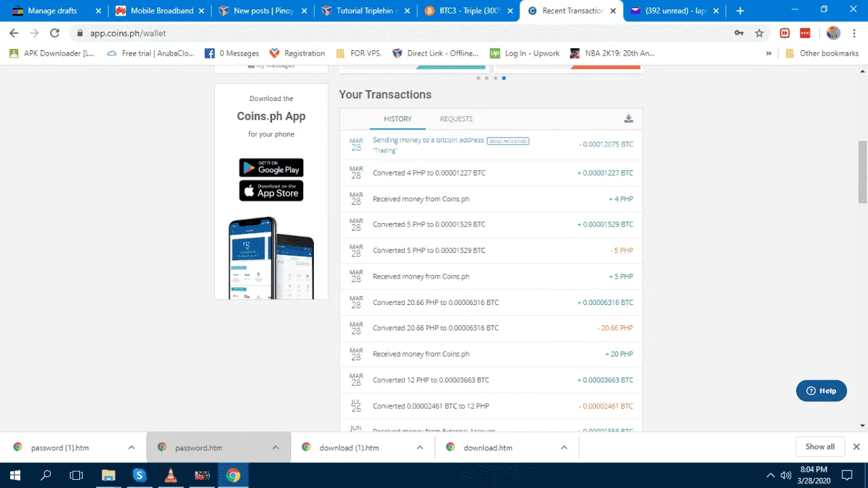Open the volume control in system tray
The height and width of the screenshot is (488, 868).
[786, 475]
